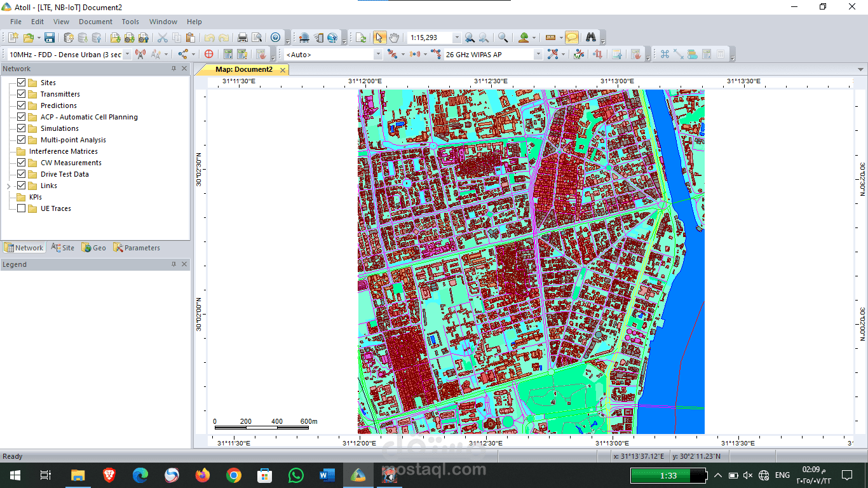Click the Find binoculars icon
Image resolution: width=868 pixels, height=488 pixels.
[x=591, y=37]
